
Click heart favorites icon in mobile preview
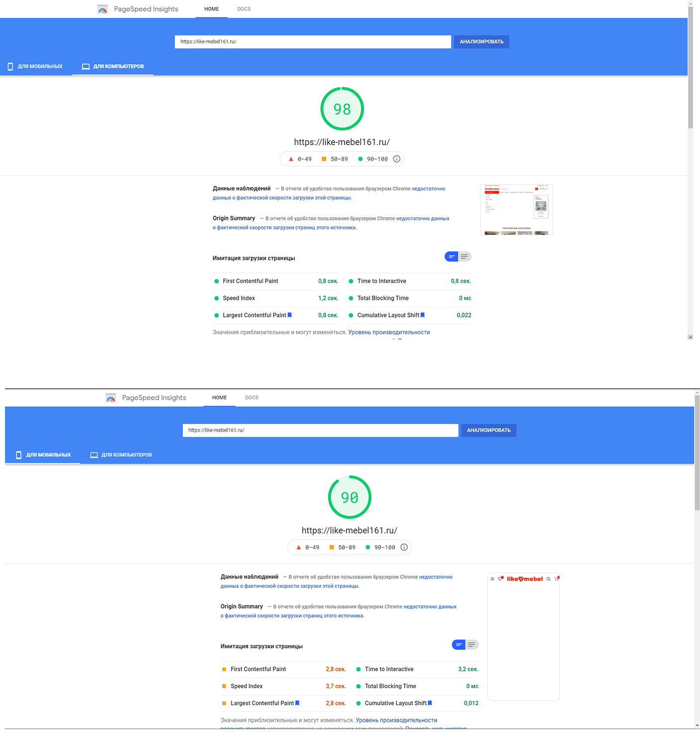coord(501,578)
